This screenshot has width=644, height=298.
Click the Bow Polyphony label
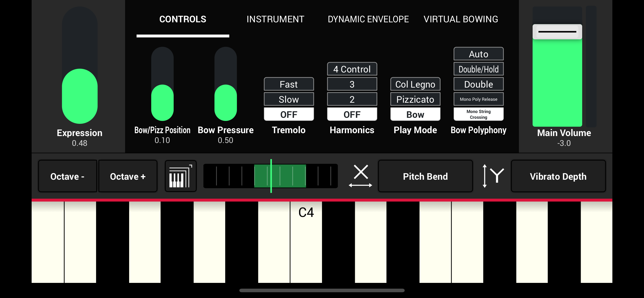[x=478, y=130]
